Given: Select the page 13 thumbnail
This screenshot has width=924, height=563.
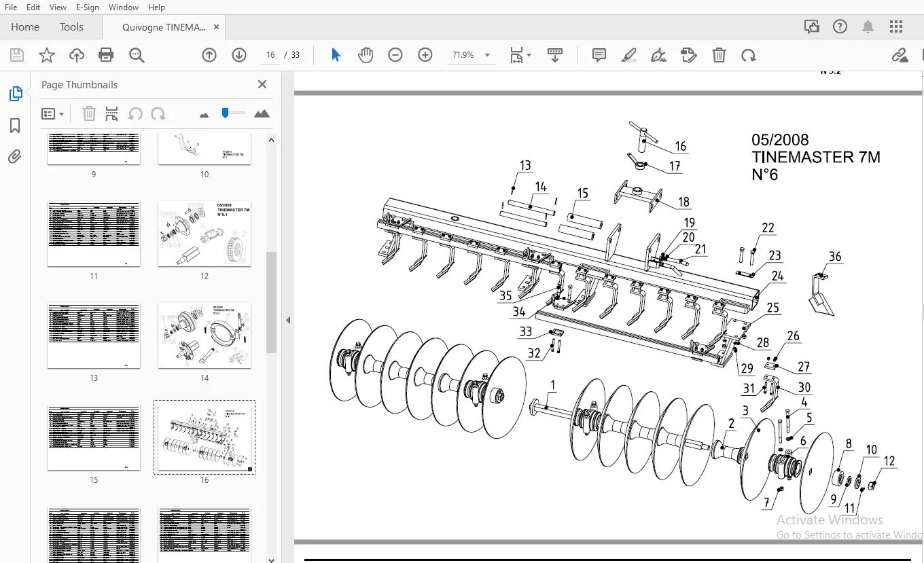Looking at the screenshot, I should pos(94,335).
